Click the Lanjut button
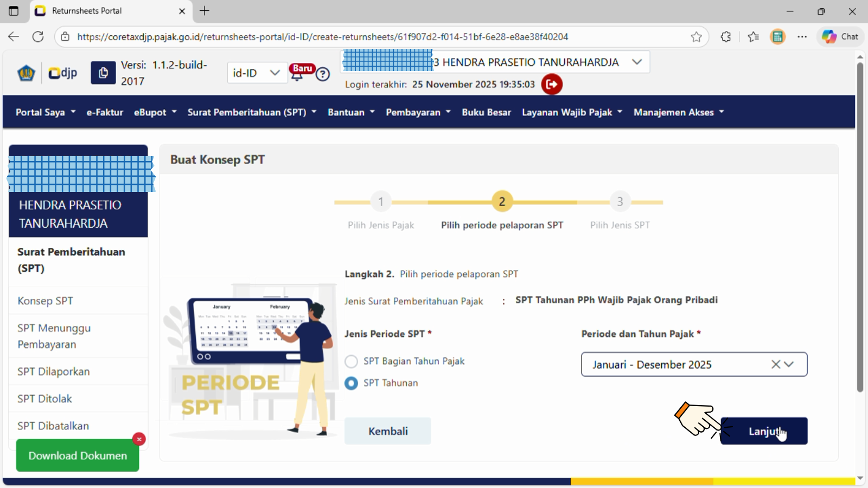868x488 pixels. click(x=763, y=431)
